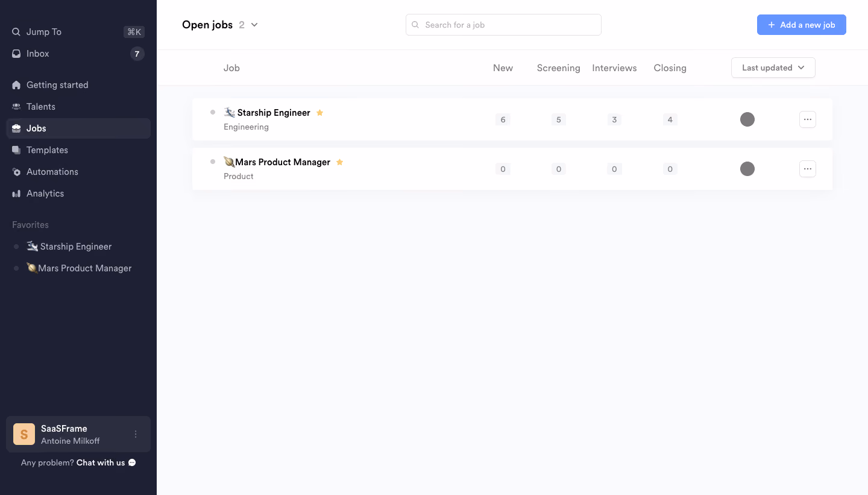The height and width of the screenshot is (495, 868).
Task: Click Interviews count 3 for Starship Engineer
Action: click(x=614, y=119)
